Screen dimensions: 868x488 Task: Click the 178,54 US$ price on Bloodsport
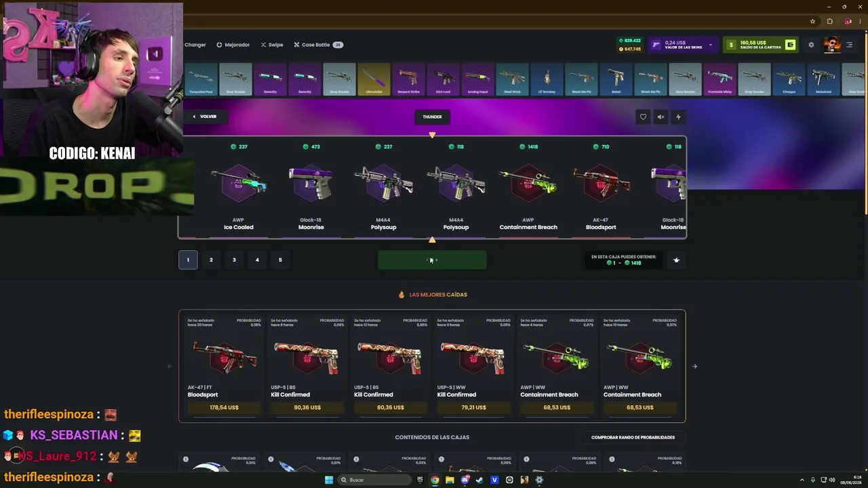coord(224,407)
